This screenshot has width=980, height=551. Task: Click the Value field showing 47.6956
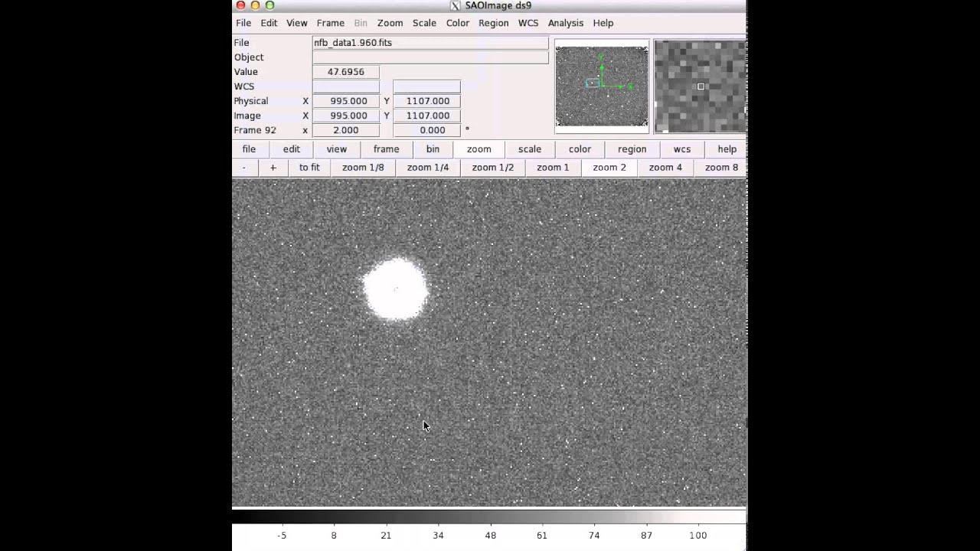click(346, 72)
